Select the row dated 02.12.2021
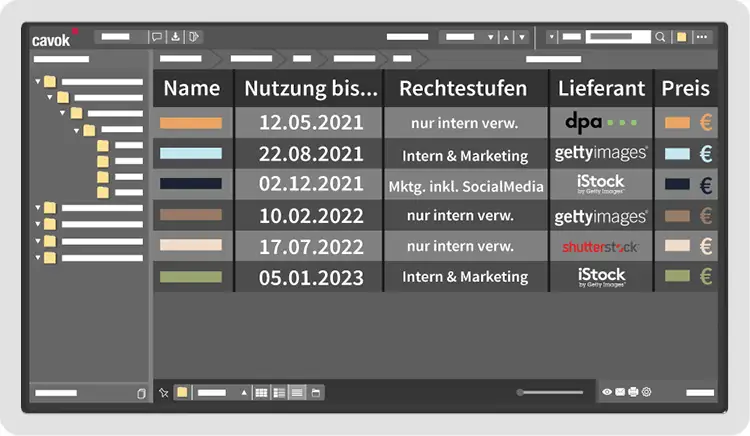This screenshot has width=750, height=436. (311, 185)
